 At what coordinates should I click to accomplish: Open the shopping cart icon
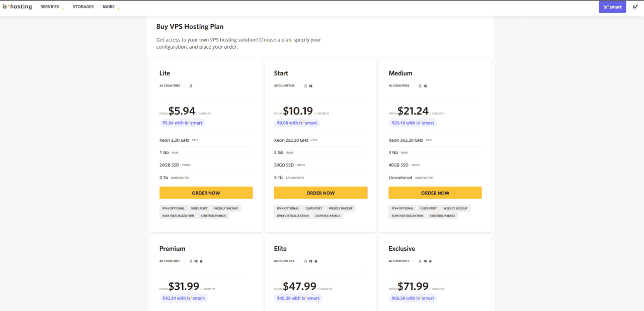tap(635, 7)
